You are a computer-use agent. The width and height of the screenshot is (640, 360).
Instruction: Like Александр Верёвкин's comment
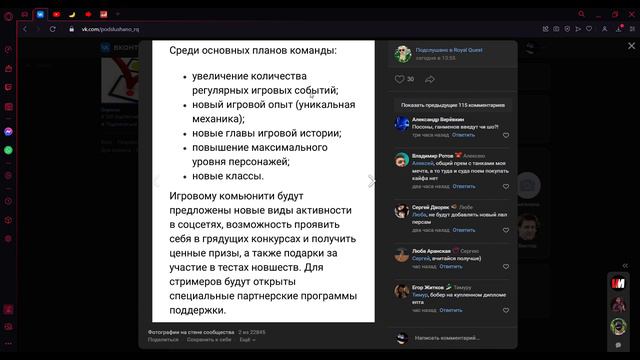click(x=506, y=135)
